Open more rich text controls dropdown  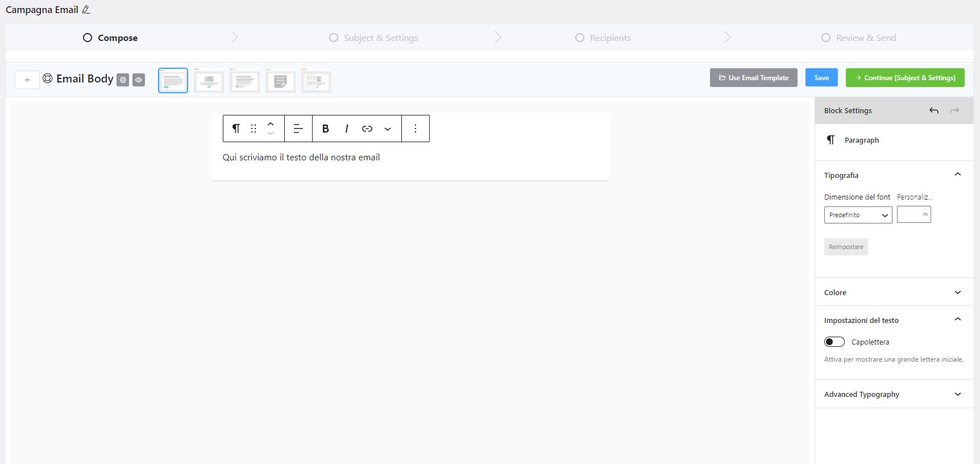tap(388, 129)
